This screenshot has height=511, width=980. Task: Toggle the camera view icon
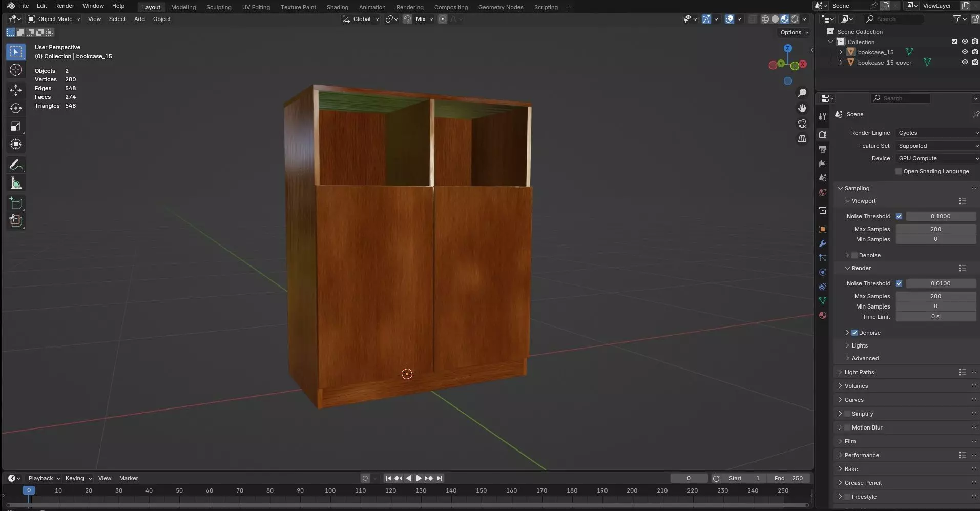[802, 124]
